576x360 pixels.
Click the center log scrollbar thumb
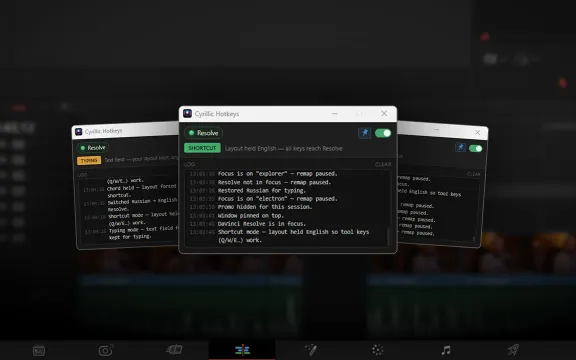388,236
